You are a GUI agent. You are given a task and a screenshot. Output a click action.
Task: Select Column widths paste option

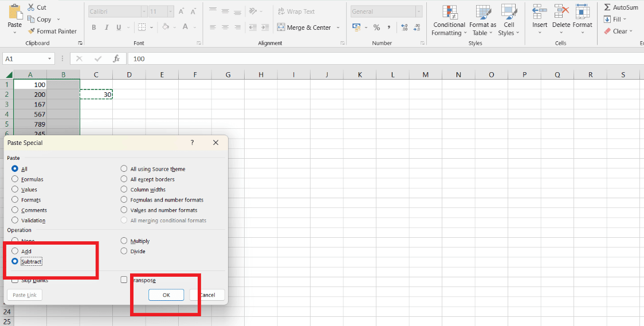[124, 189]
